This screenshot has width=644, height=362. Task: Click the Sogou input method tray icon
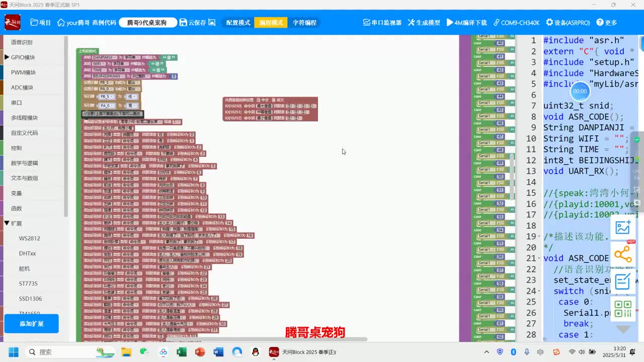[x=556, y=352]
